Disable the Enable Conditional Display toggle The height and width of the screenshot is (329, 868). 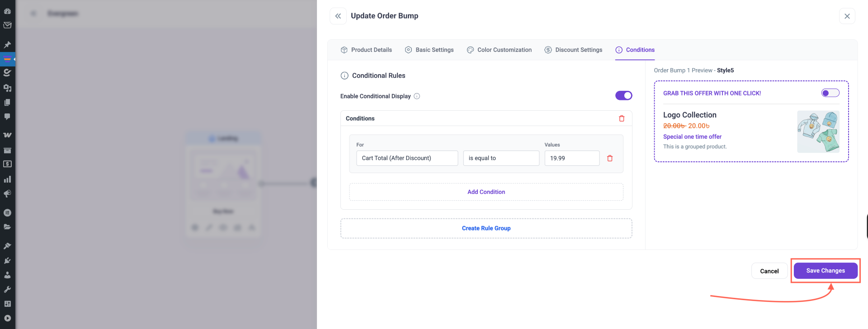[623, 95]
